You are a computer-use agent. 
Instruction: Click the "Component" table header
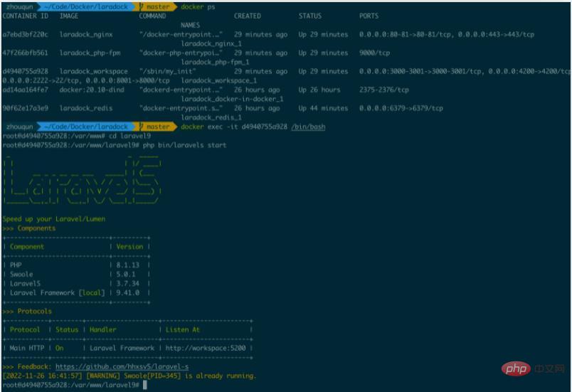[x=27, y=247]
